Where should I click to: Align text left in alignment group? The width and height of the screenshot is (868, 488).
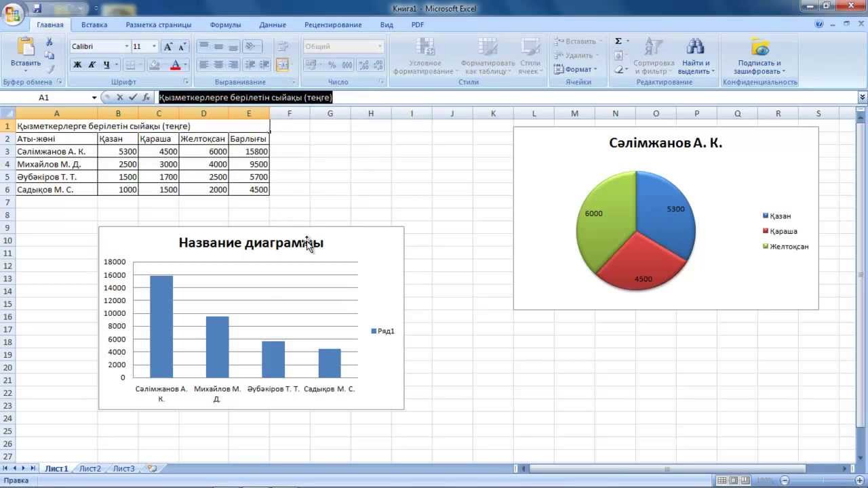point(203,65)
